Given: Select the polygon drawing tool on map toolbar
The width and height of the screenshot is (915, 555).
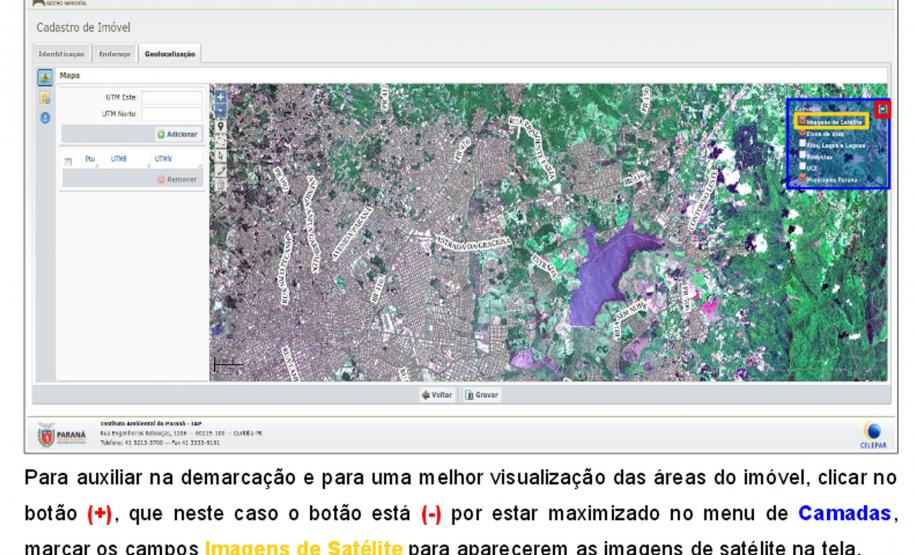Looking at the screenshot, I should (x=221, y=141).
